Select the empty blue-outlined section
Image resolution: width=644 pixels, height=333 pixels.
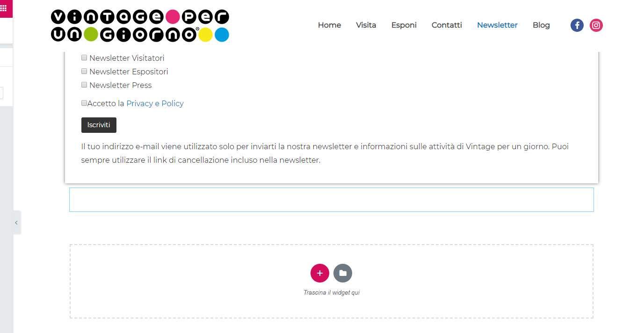(x=331, y=200)
